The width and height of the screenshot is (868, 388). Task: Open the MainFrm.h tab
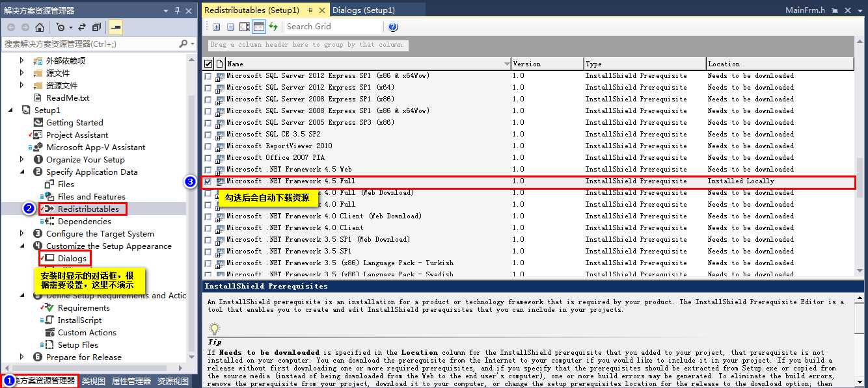point(805,10)
